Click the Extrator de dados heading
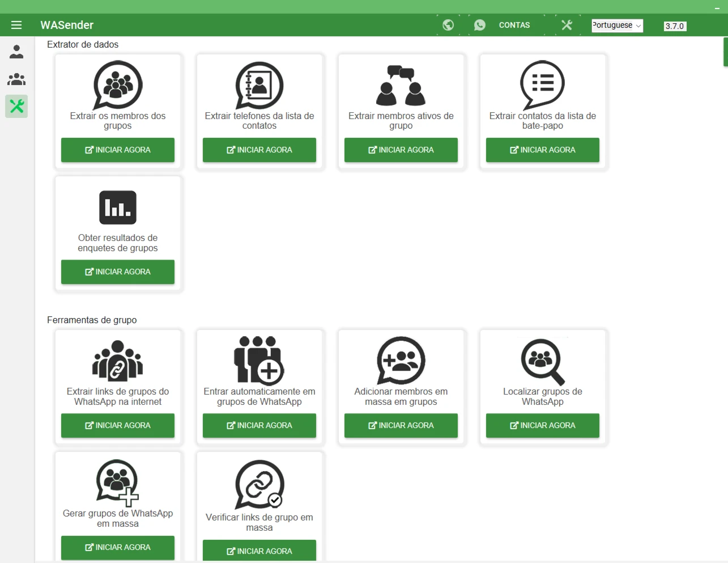The height and width of the screenshot is (563, 728). click(83, 44)
